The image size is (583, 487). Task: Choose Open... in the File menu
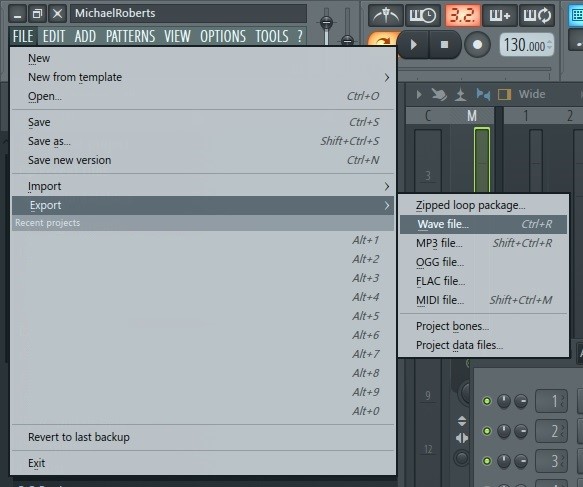[203, 96]
